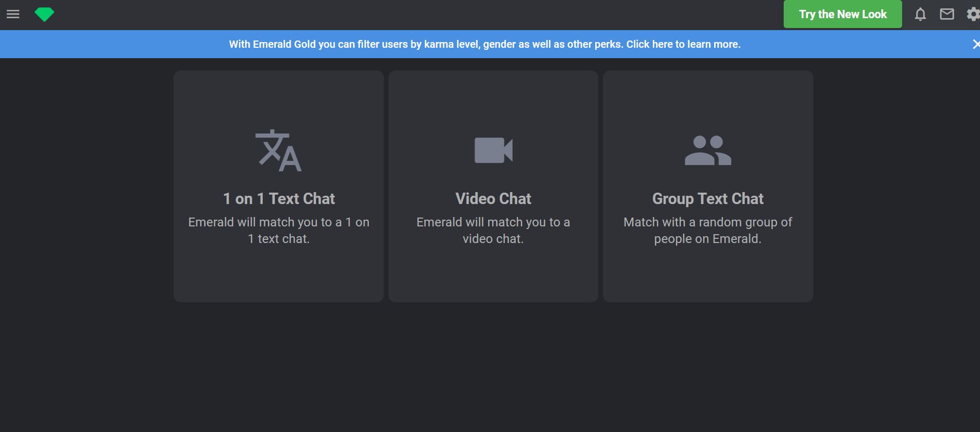980x432 pixels.
Task: Select the 1 on 1 Text Chat title
Action: pos(279,198)
